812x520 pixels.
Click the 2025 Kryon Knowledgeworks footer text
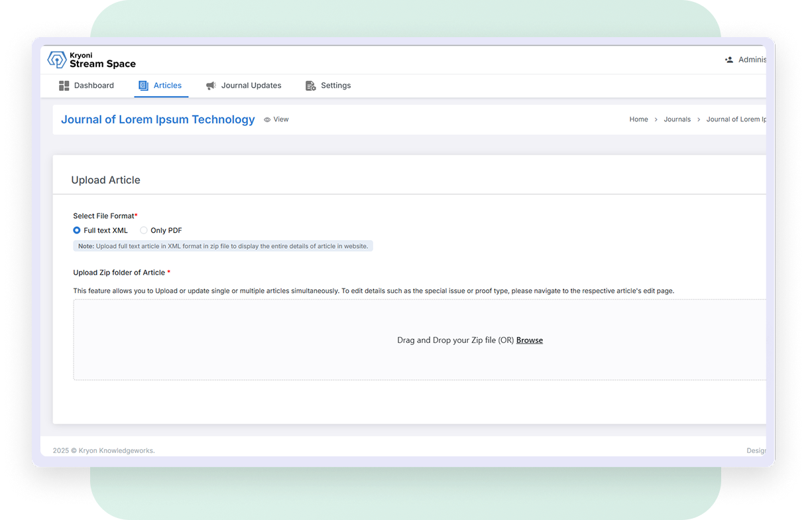(x=104, y=450)
